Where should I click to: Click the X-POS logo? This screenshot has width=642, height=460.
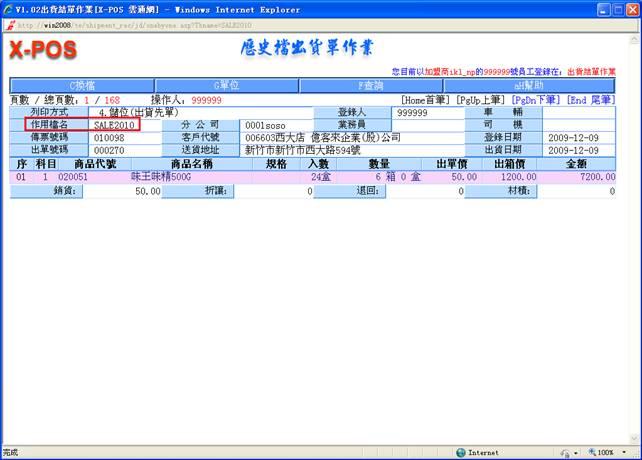tap(43, 51)
